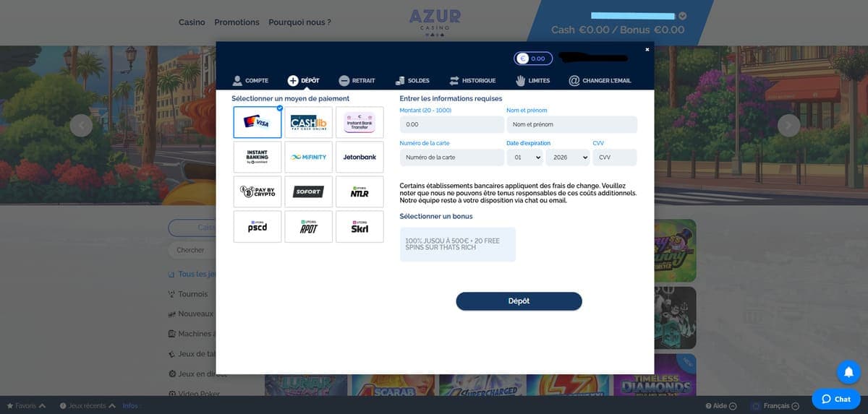Select Visa card payment method
Screen dimensions: 868x414
click(x=258, y=122)
